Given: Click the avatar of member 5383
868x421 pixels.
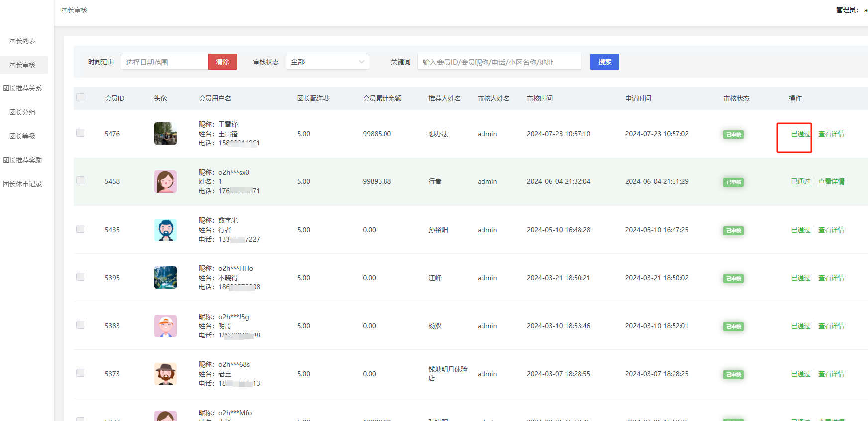Looking at the screenshot, I should tap(165, 326).
